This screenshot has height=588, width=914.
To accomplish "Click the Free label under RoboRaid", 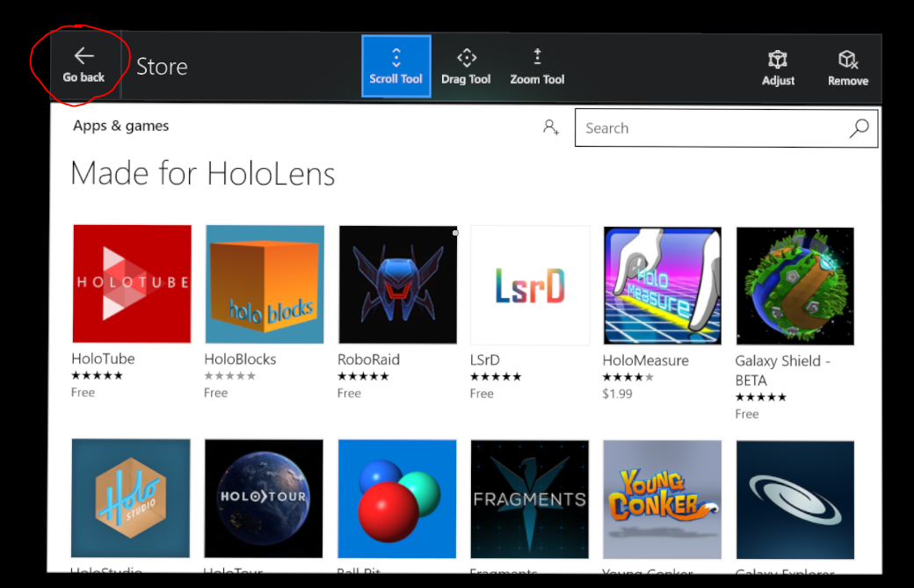I will (349, 394).
